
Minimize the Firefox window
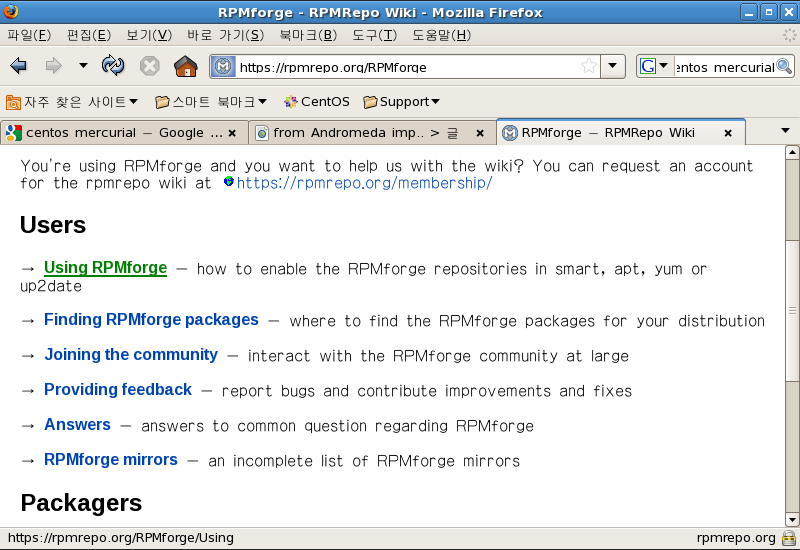click(748, 12)
